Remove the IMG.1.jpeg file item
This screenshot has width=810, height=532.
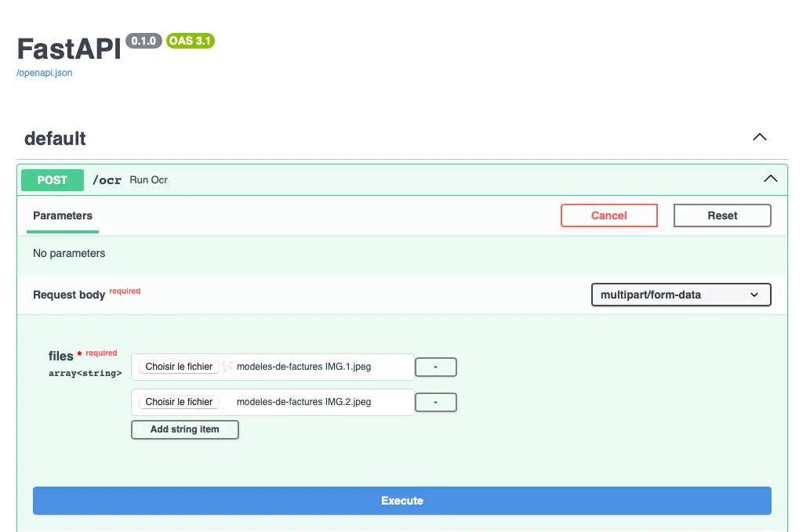click(x=435, y=367)
